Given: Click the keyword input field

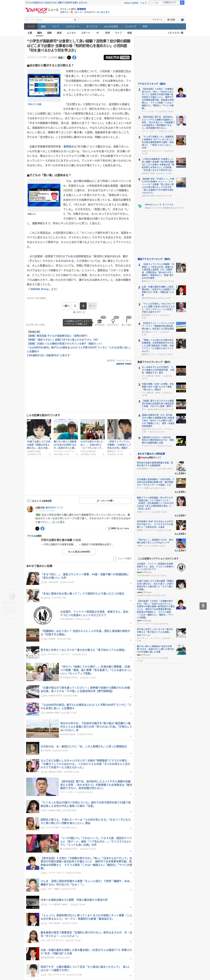Looking at the screenshot, I should point(49,19).
